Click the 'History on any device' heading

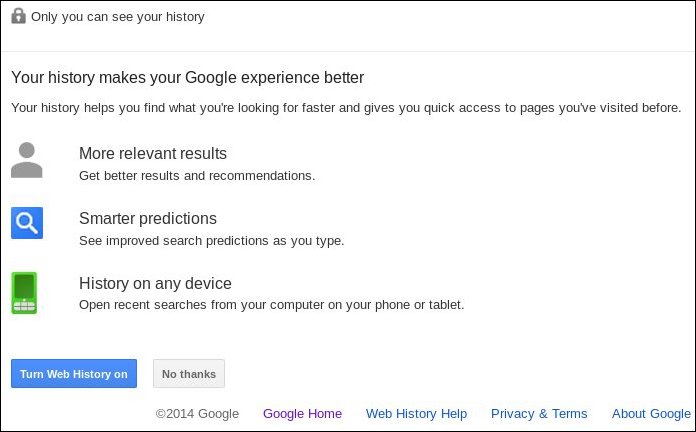155,283
